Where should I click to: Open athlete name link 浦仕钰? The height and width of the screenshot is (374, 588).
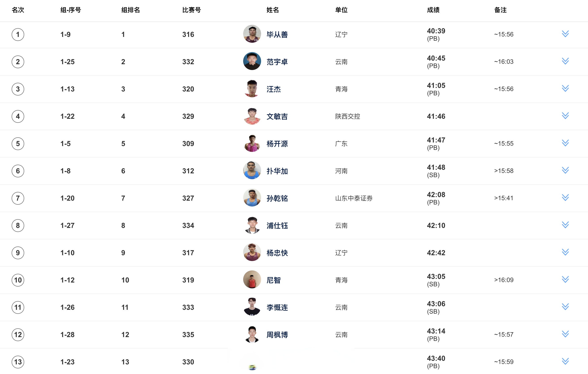[277, 226]
